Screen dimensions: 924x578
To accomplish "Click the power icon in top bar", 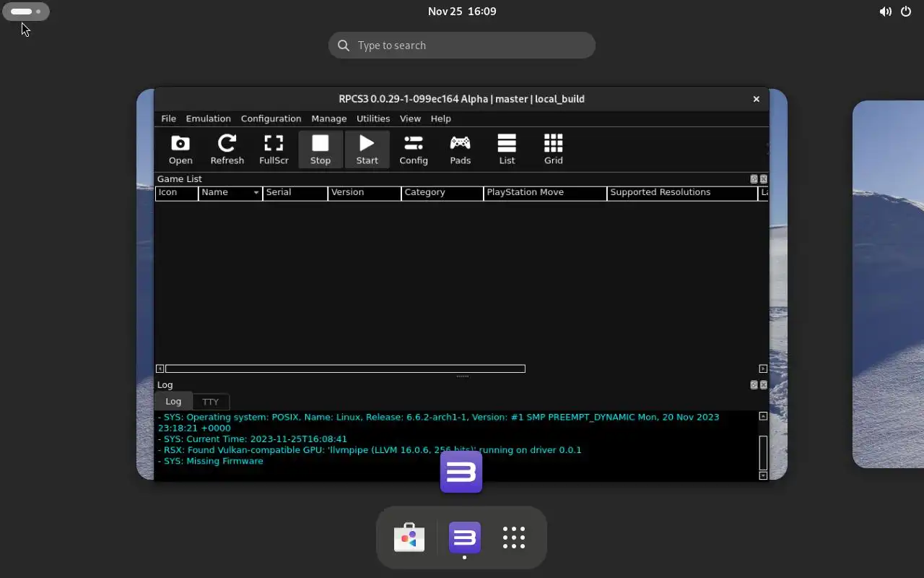I will click(x=906, y=12).
